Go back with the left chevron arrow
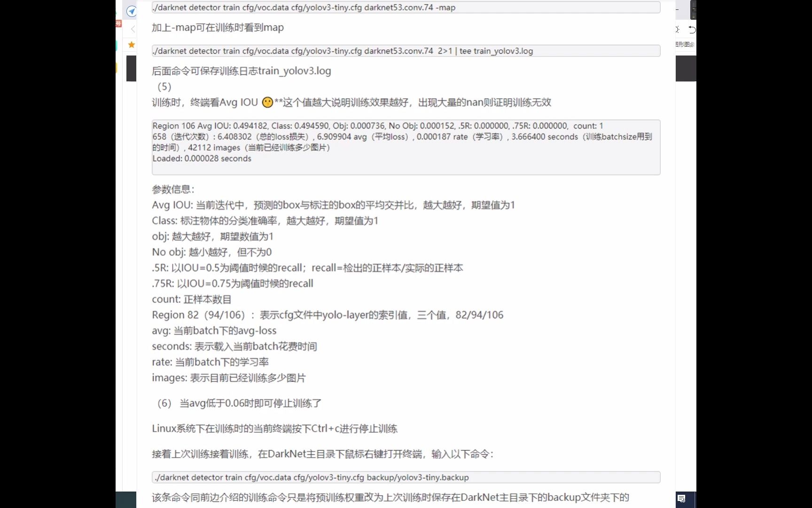The height and width of the screenshot is (508, 812). pyautogui.click(x=133, y=29)
